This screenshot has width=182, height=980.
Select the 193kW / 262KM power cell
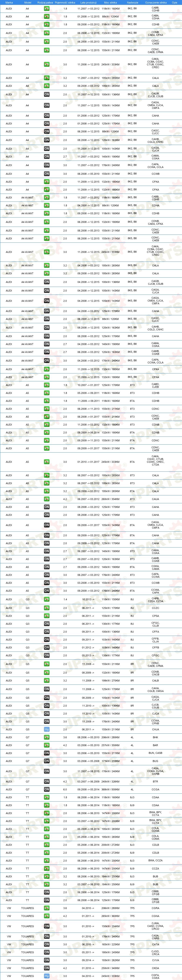coord(110,960)
